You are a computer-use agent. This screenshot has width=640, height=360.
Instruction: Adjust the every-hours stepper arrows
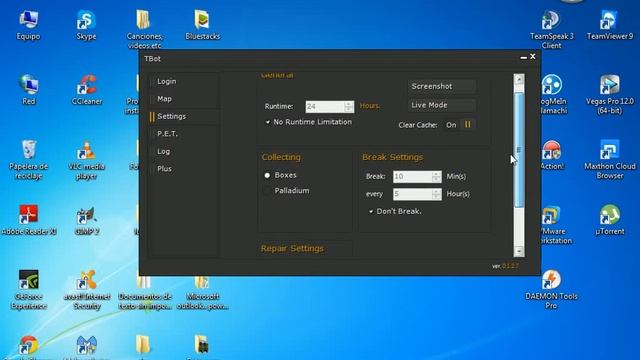click(x=436, y=194)
